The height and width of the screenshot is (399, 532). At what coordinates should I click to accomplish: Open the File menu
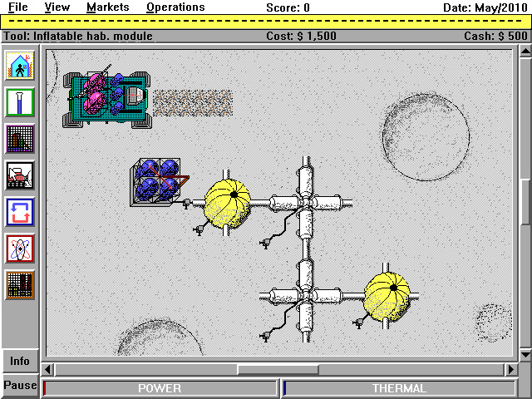pyautogui.click(x=18, y=7)
